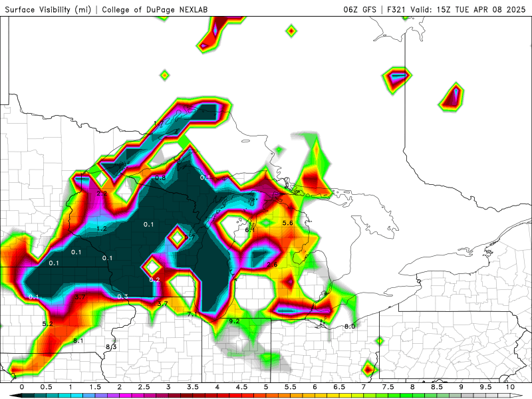Select the 5.2 visibility value on the map

47,324
